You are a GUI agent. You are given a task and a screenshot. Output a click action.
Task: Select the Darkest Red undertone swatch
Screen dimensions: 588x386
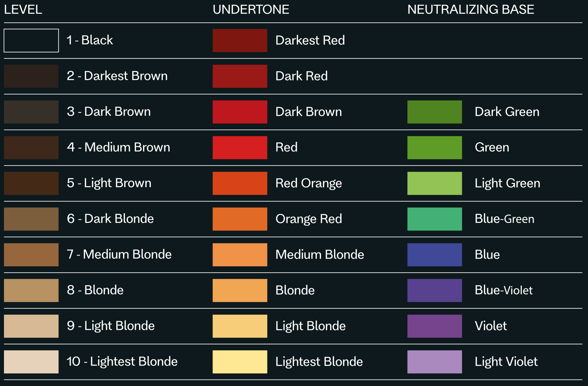(x=240, y=40)
